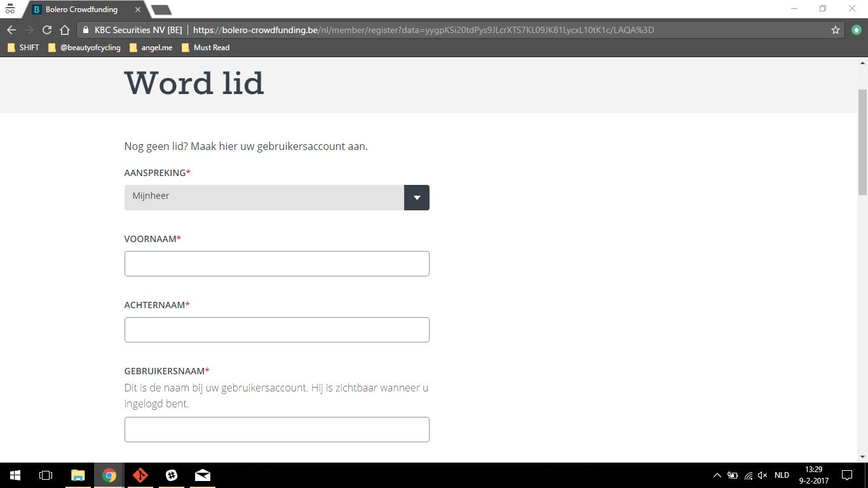
Task: Click the Chrome icon in the taskbar
Action: (x=109, y=475)
